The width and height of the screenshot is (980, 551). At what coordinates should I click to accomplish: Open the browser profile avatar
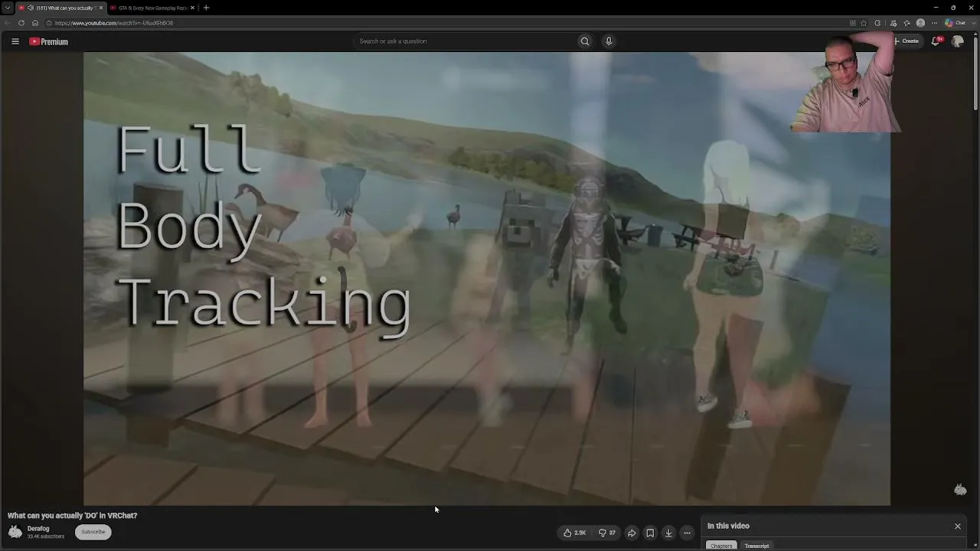(x=920, y=23)
